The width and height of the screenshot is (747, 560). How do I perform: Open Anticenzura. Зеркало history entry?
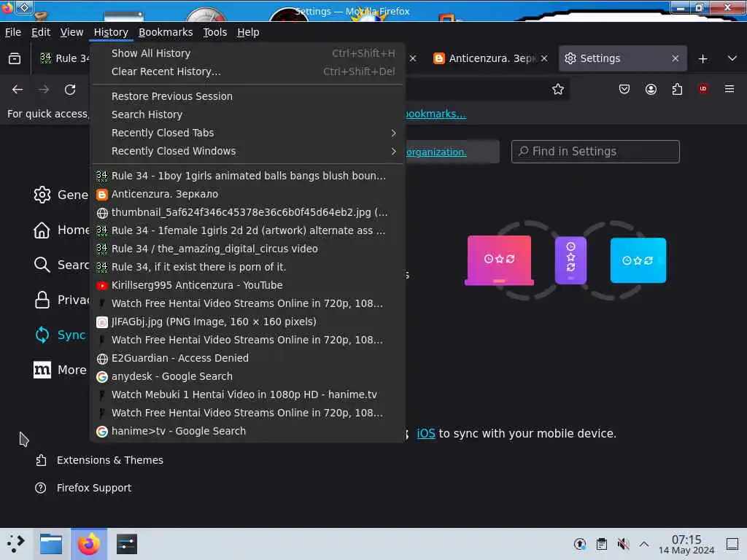point(247,194)
